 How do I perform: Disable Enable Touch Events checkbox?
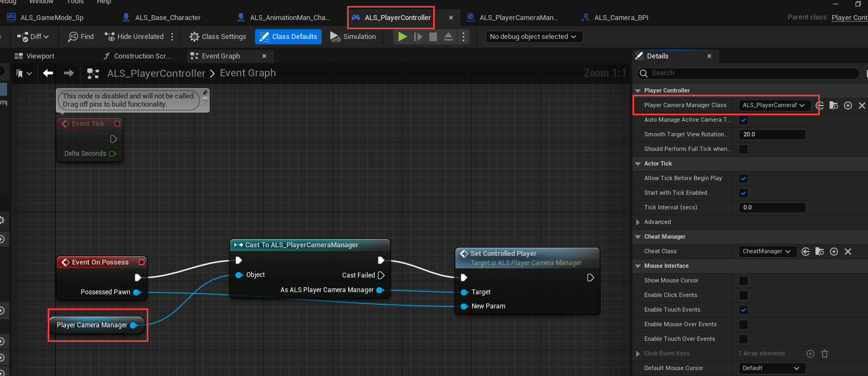tap(743, 310)
